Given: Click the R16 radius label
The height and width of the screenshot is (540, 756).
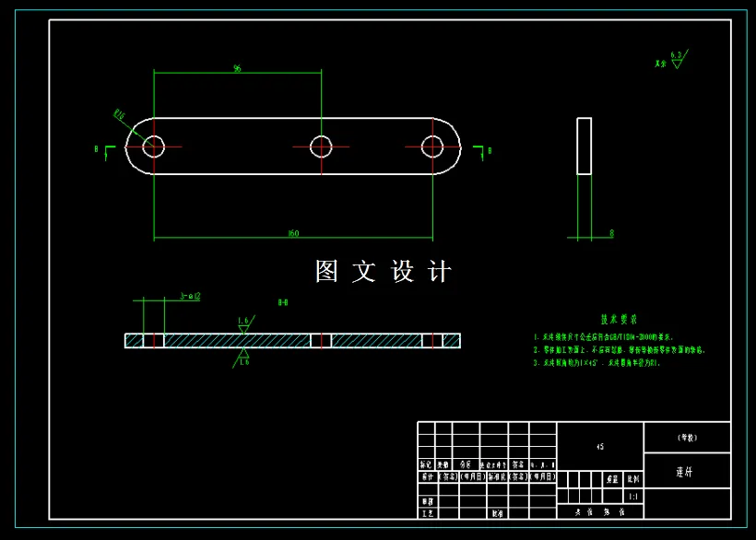Looking at the screenshot, I should click(119, 114).
